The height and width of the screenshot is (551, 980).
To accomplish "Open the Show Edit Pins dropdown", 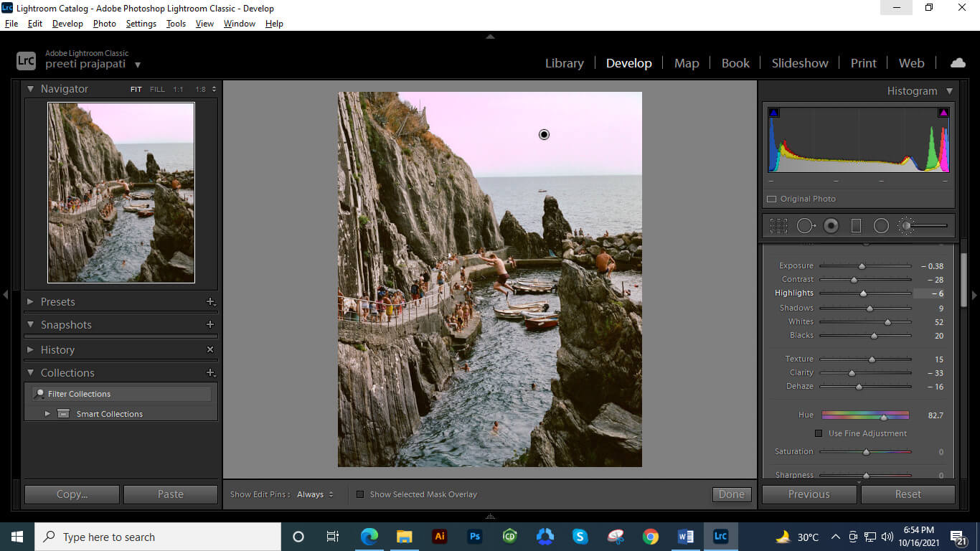I will click(x=310, y=494).
